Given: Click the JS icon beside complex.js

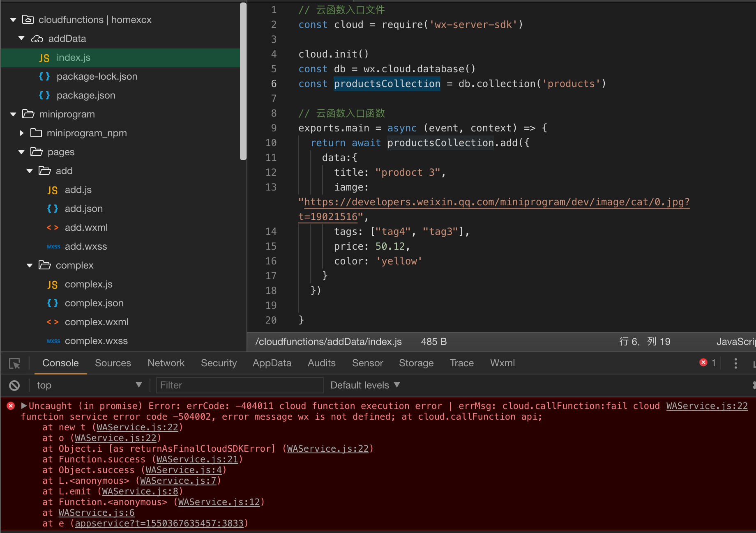Looking at the screenshot, I should click(x=53, y=285).
